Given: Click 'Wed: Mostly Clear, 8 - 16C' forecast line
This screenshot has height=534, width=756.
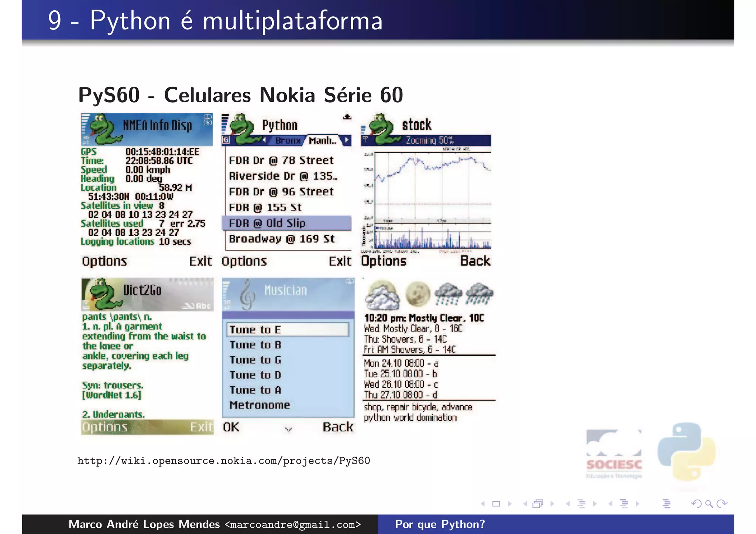Looking at the screenshot, I should click(x=413, y=329).
